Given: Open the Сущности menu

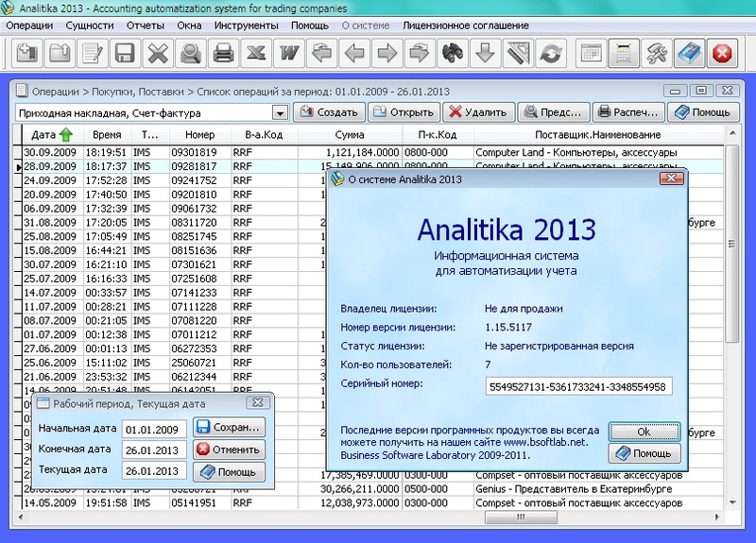Looking at the screenshot, I should click(90, 25).
